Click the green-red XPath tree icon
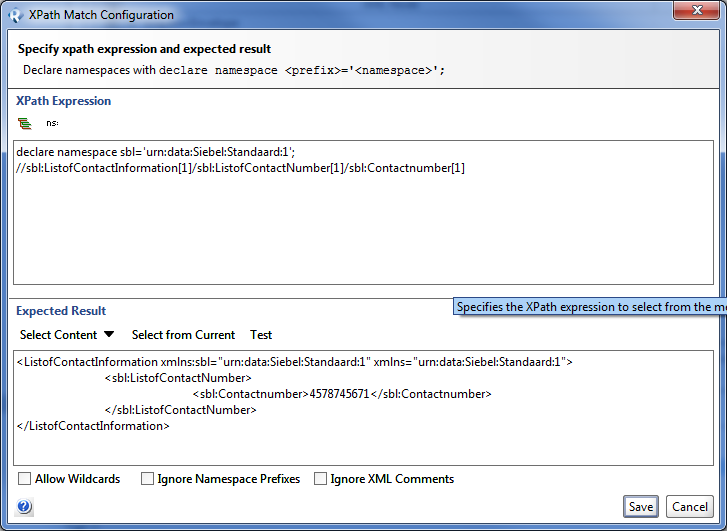This screenshot has height=531, width=727. coord(25,123)
